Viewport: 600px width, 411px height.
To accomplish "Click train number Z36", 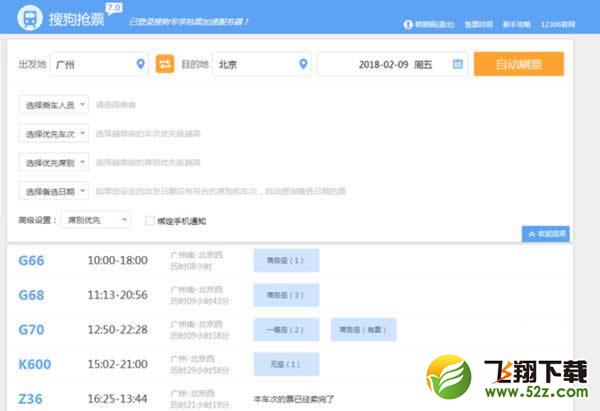I will click(30, 399).
